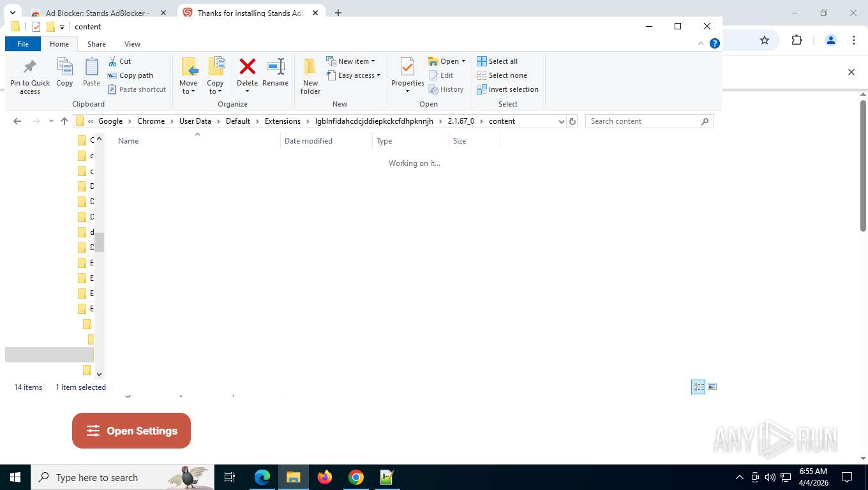
Task: Open the New item dropdown
Action: (x=350, y=61)
